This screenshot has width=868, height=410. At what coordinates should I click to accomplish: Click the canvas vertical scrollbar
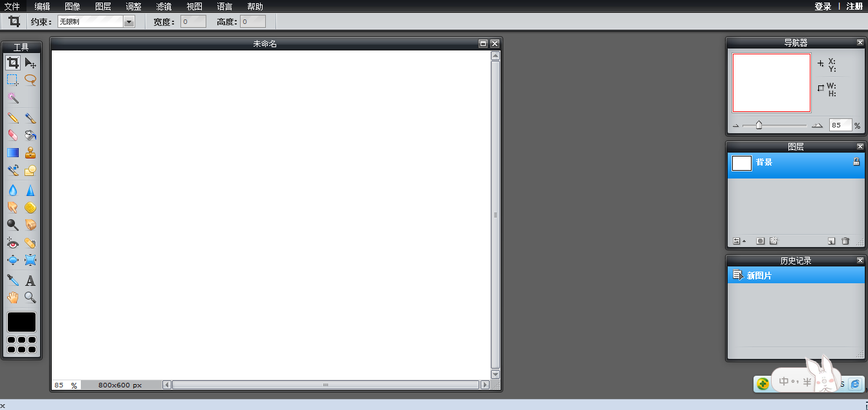(x=495, y=215)
